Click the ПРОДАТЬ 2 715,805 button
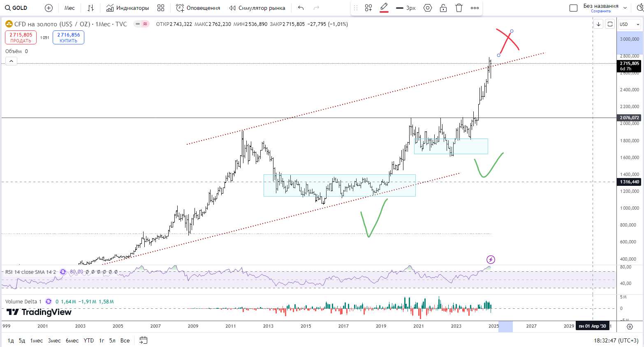644x347 pixels. pyautogui.click(x=21, y=37)
